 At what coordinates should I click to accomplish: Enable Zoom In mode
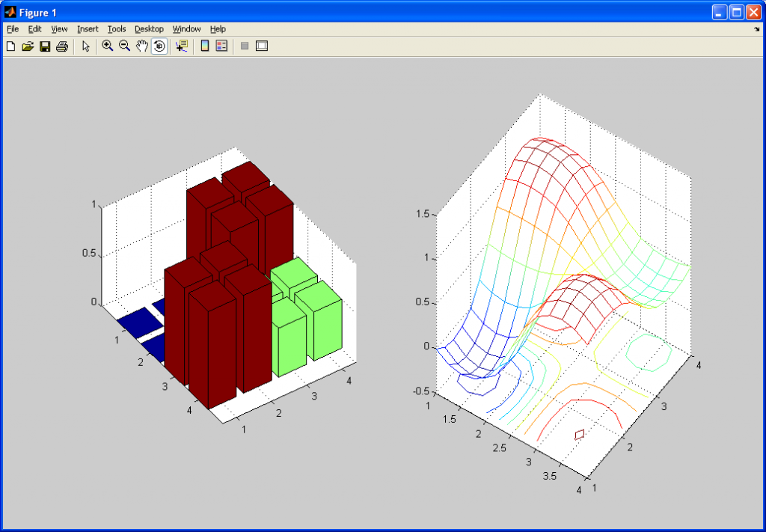pyautogui.click(x=106, y=46)
